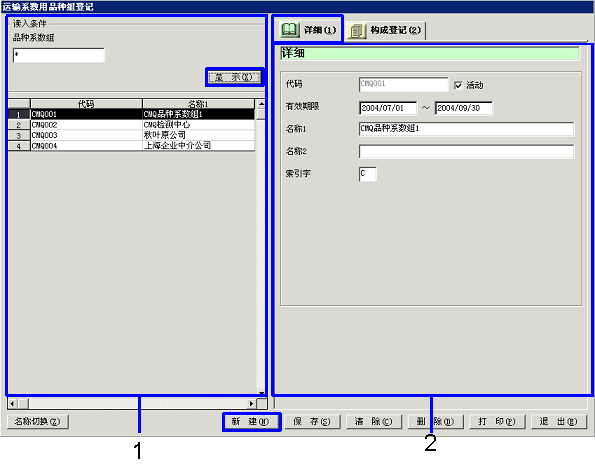595x466 pixels.
Task: Click the open book icon on 详细 tab
Action: 290,30
